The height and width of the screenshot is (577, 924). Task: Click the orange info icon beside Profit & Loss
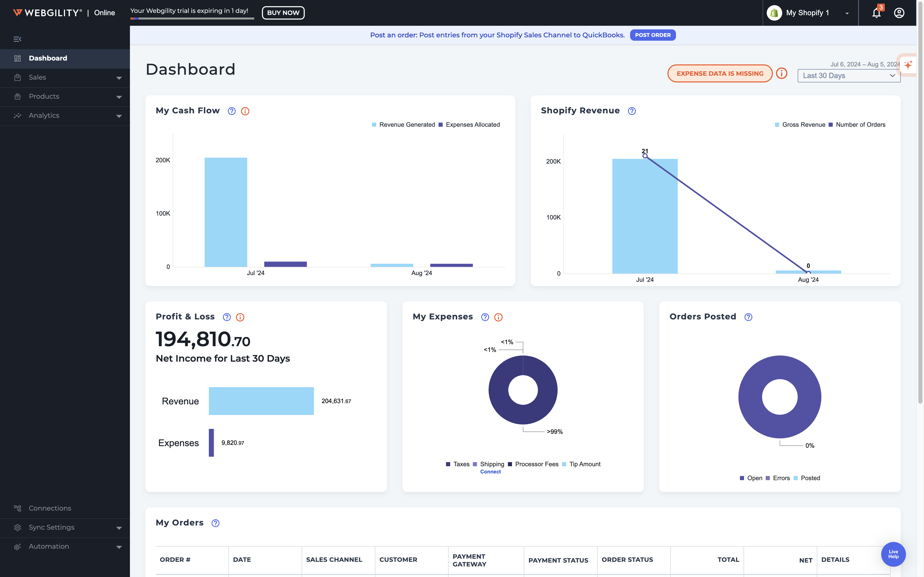tap(240, 317)
